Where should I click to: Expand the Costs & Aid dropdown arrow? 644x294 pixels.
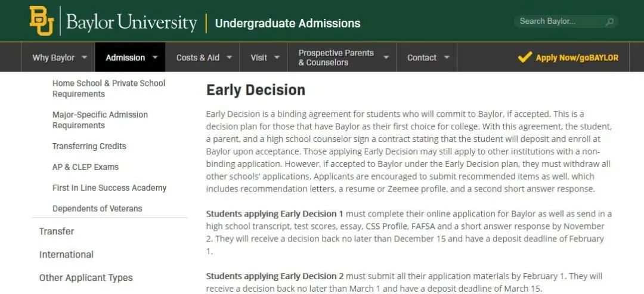230,58
